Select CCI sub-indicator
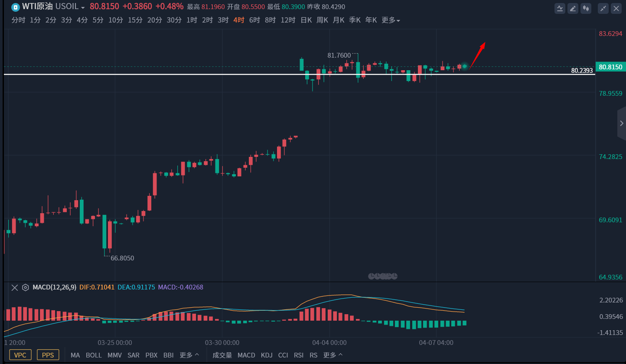The height and width of the screenshot is (364, 626). click(283, 355)
